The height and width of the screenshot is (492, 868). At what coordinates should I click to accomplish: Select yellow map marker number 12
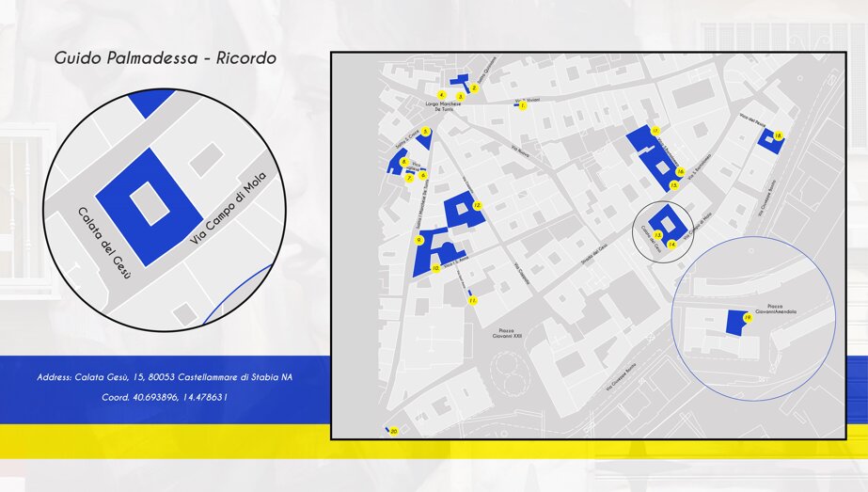pos(477,206)
